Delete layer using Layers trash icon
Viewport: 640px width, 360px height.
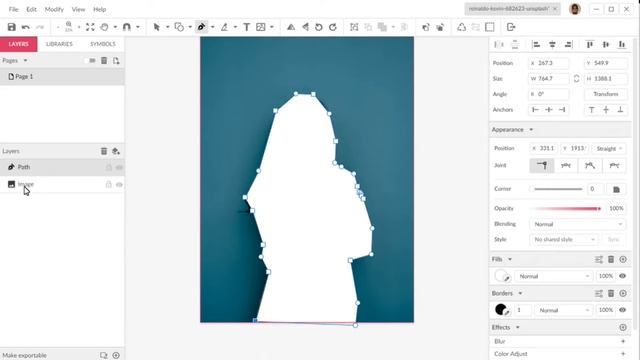pos(104,151)
